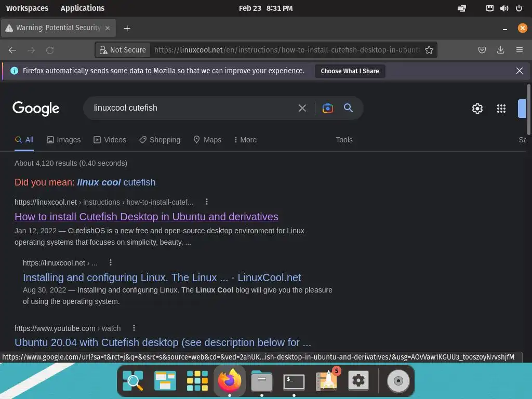This screenshot has width=532, height=399.
Task: Open three-dot menu beside how-to-install-cutef result
Action: [x=207, y=202]
